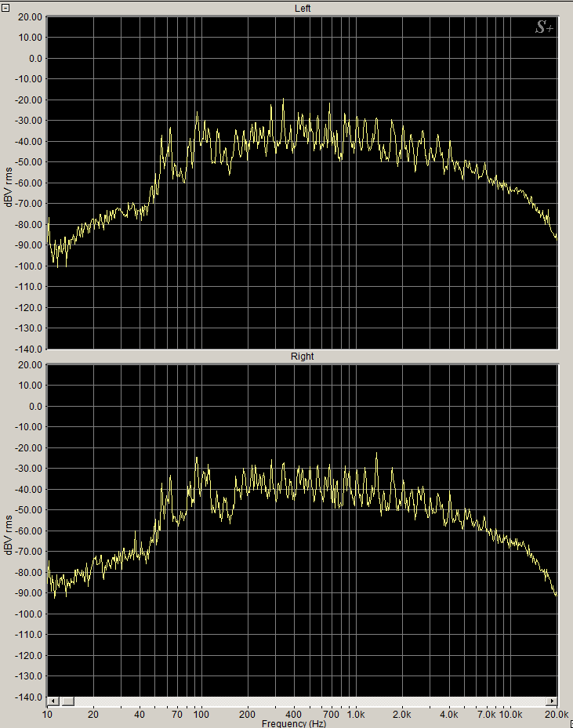The width and height of the screenshot is (573, 728).
Task: Select the Left channel title header
Action: tap(302, 8)
